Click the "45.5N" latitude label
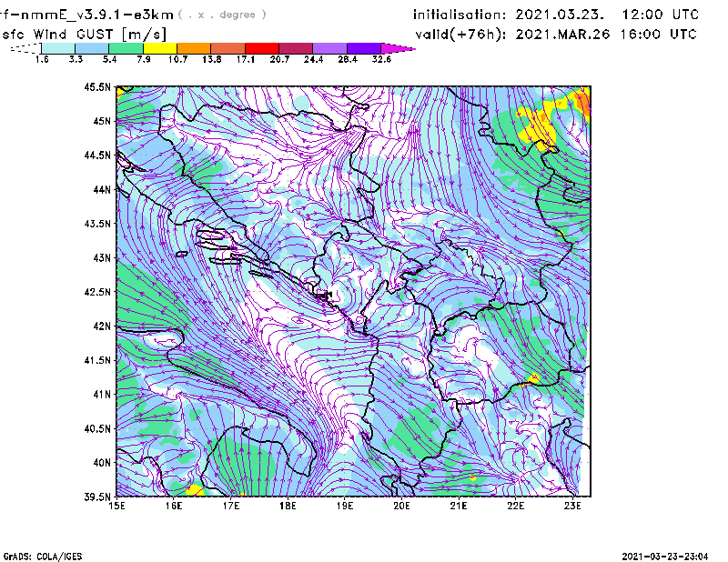 pos(97,86)
